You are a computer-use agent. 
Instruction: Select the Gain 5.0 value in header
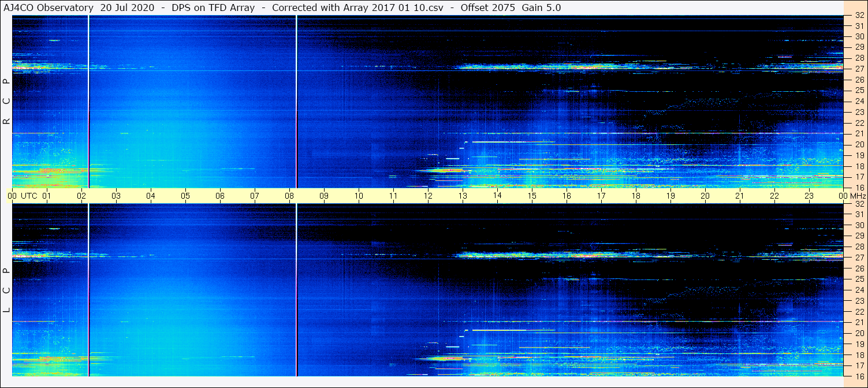click(541, 8)
